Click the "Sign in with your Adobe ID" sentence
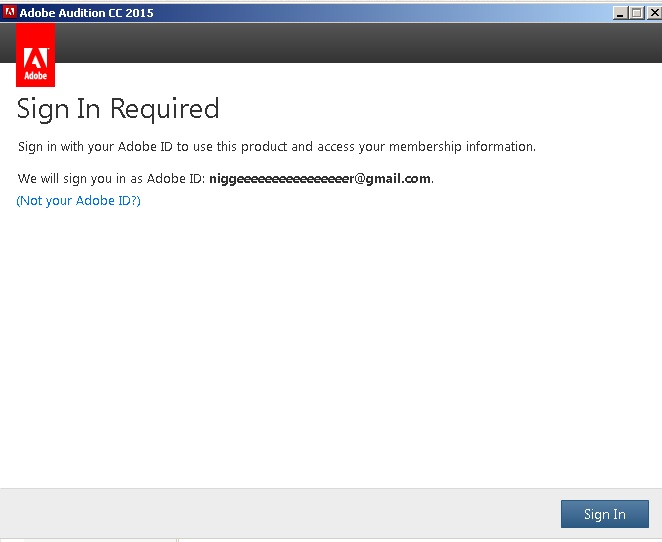Image resolution: width=662 pixels, height=542 pixels. tap(277, 147)
